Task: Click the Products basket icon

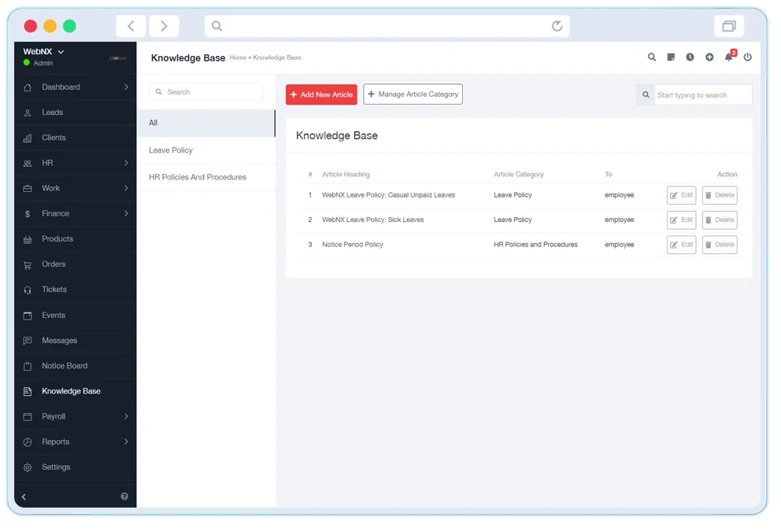Action: point(28,239)
